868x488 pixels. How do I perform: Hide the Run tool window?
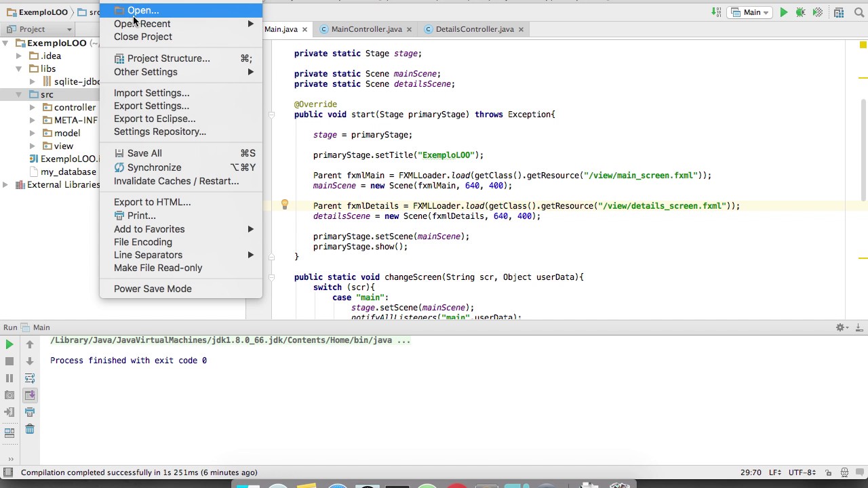click(859, 327)
